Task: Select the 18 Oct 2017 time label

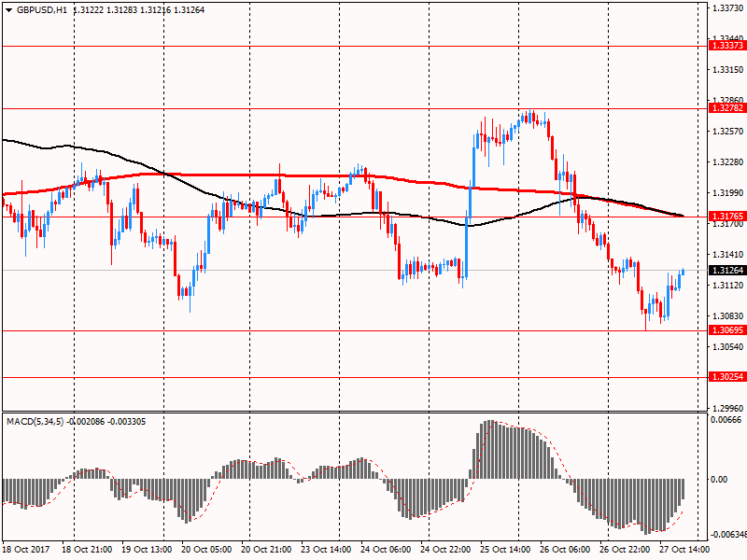Action: click(26, 549)
